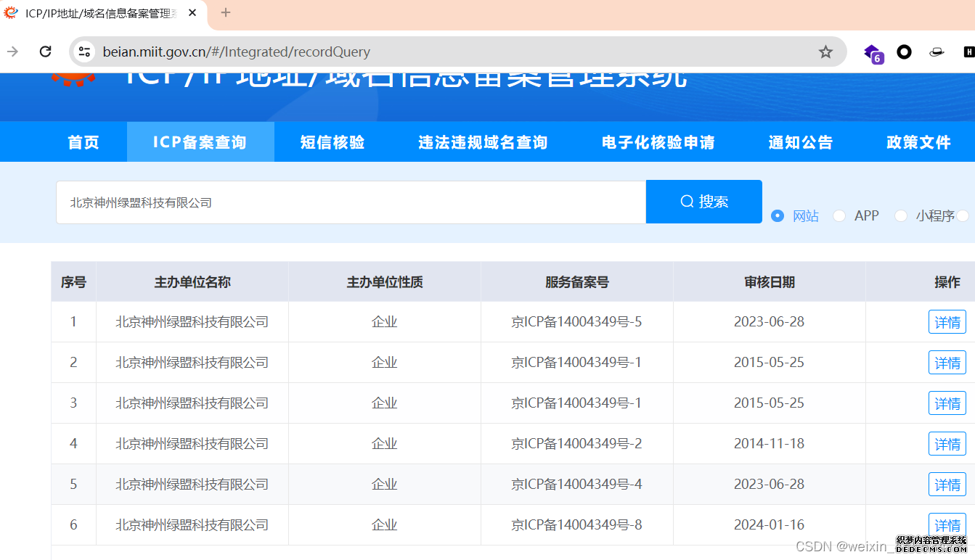Click the hat-shaped extension icon
Viewport: 975px width, 560px height.
coord(937,52)
